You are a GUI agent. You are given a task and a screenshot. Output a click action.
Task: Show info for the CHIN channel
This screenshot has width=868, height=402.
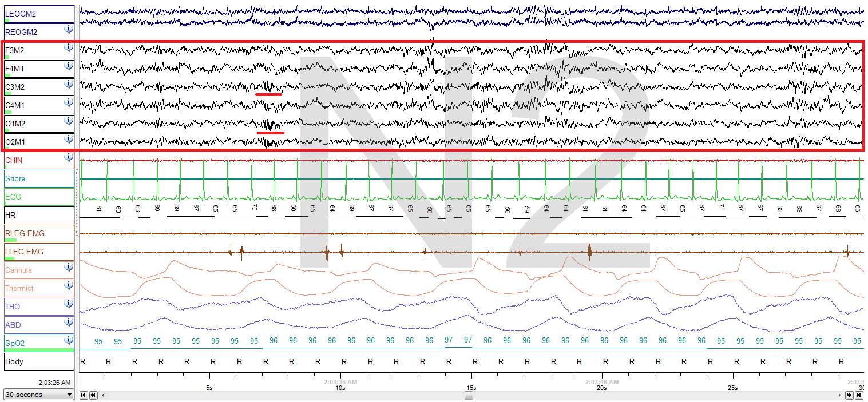click(69, 157)
